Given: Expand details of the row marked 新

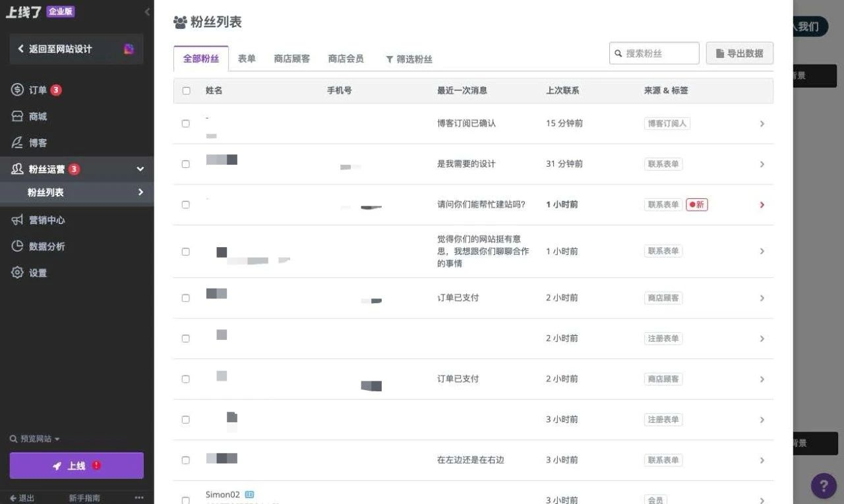Looking at the screenshot, I should click(x=762, y=205).
